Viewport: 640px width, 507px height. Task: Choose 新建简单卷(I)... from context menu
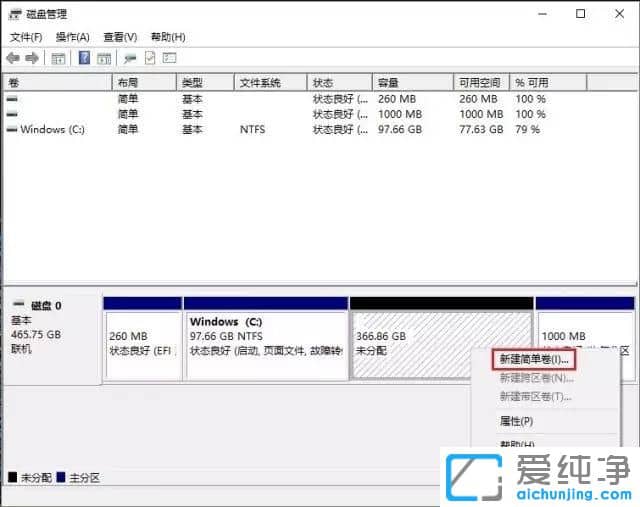tap(534, 358)
